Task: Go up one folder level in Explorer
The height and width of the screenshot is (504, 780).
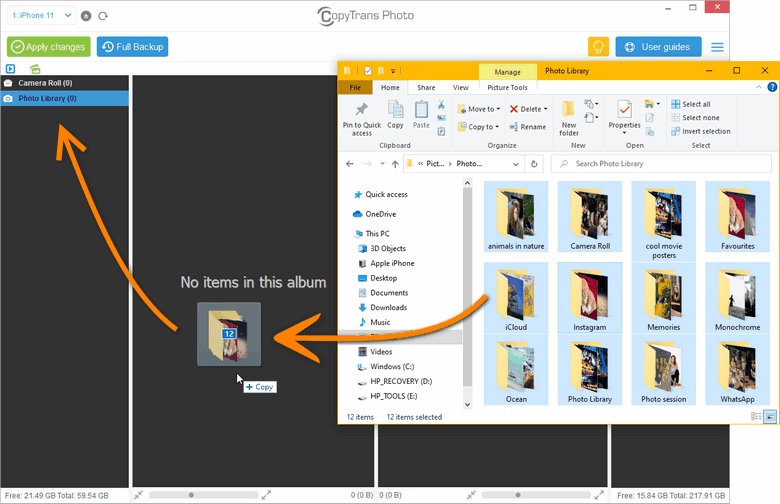Action: (x=395, y=164)
